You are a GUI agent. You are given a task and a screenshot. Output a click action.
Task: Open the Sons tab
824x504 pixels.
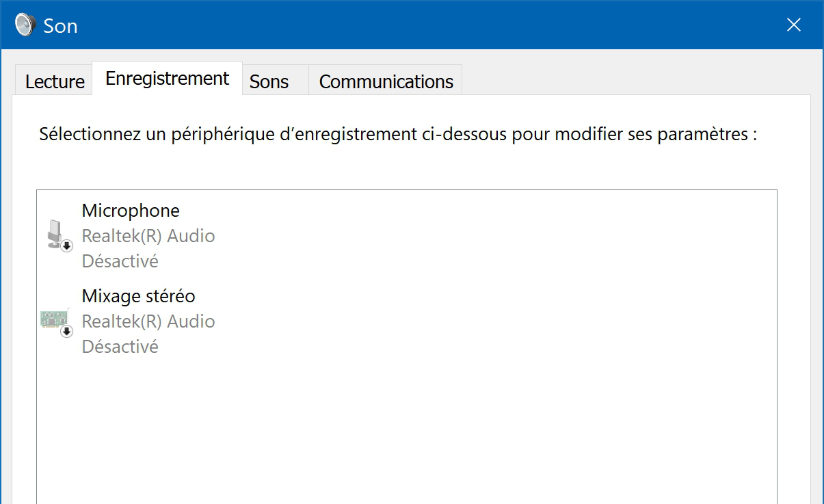click(x=269, y=81)
